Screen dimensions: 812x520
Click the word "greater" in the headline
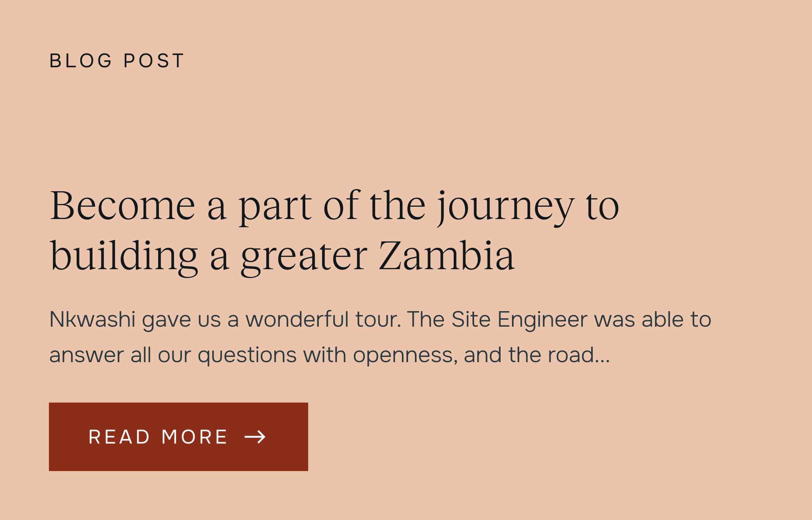pos(304,256)
